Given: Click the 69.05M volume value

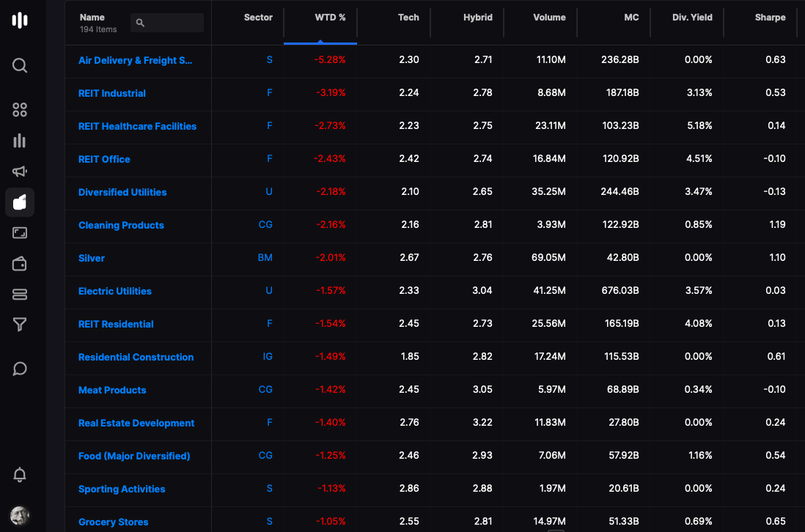Looking at the screenshot, I should (548, 257).
